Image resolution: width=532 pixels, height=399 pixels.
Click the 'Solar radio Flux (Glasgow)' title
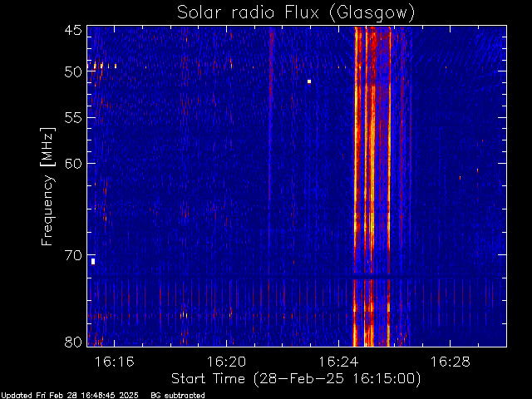tap(296, 13)
